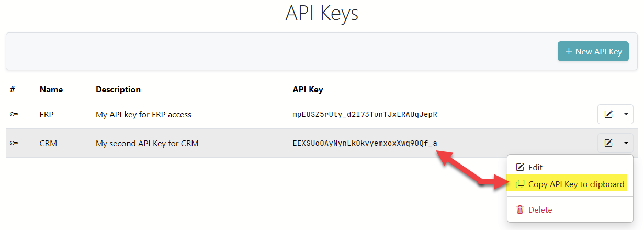Choose Edit from the context menu
The width and height of the screenshot is (644, 230).
click(x=535, y=167)
